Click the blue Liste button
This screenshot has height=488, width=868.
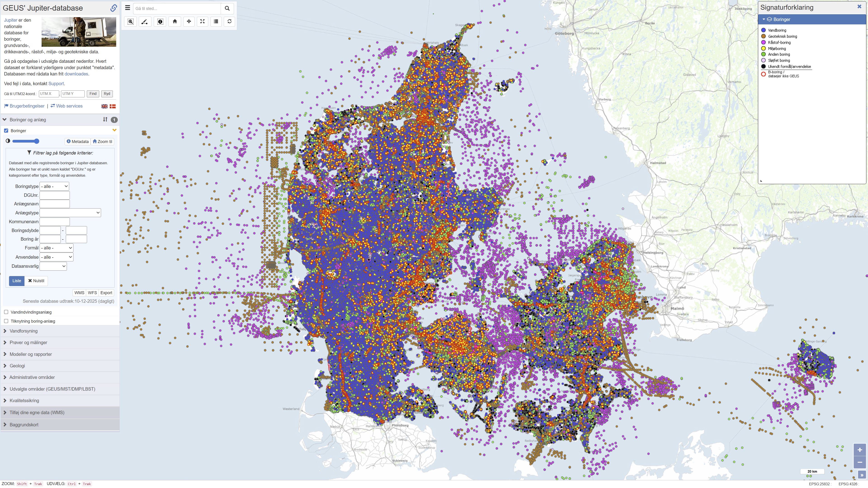click(x=17, y=281)
